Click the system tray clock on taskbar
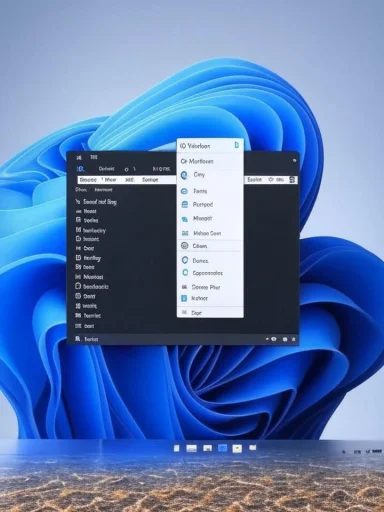The height and width of the screenshot is (512, 384). pos(377,451)
